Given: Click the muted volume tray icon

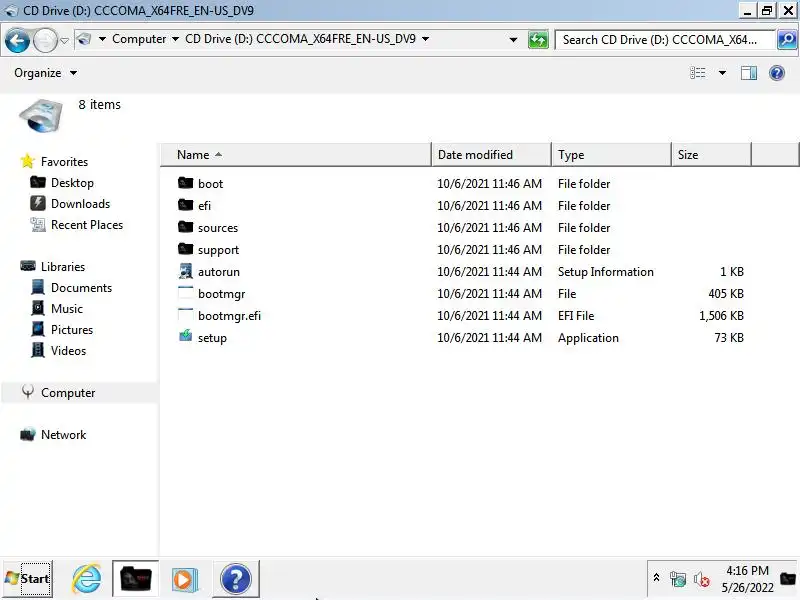Looking at the screenshot, I should tap(702, 579).
